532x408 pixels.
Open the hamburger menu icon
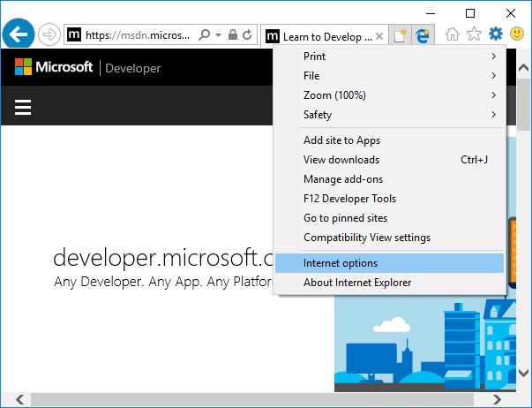pyautogui.click(x=23, y=107)
